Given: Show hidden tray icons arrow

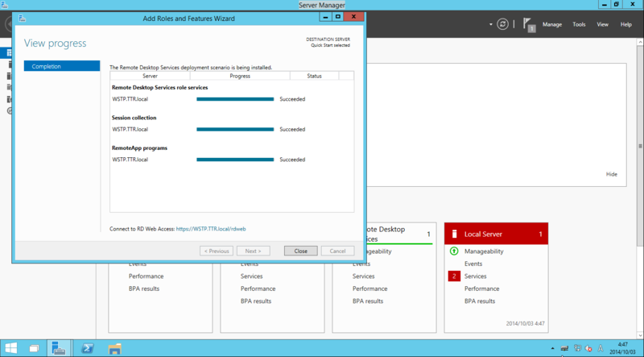Looking at the screenshot, I should pyautogui.click(x=552, y=348).
